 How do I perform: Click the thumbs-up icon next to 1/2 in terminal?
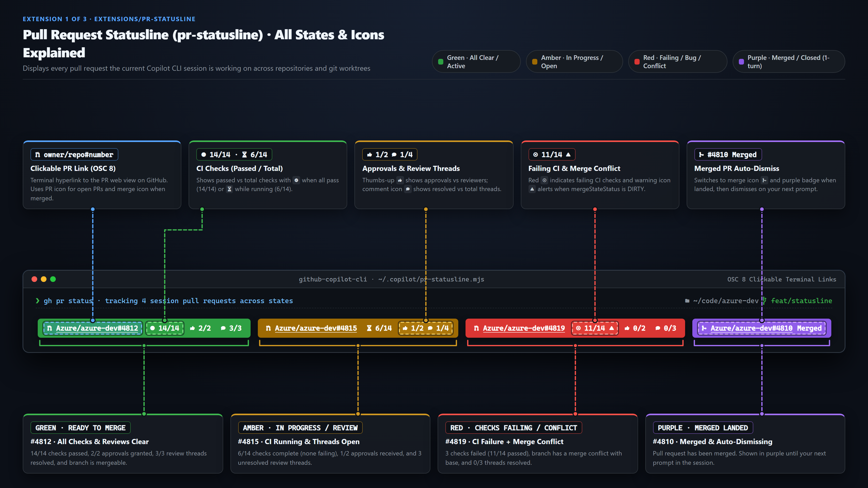[x=405, y=328]
